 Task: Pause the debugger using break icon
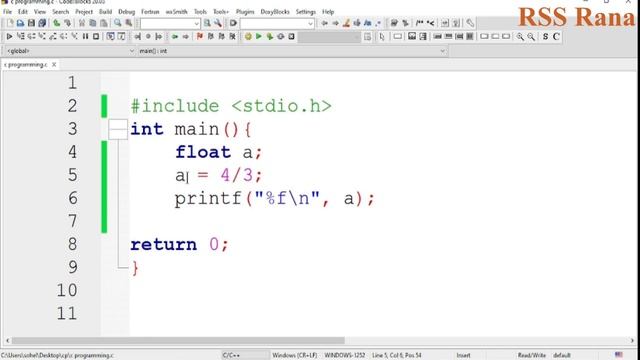(x=85, y=37)
